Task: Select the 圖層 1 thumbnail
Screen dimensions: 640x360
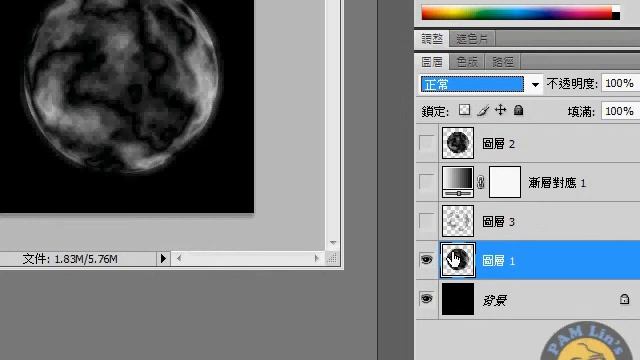Action: click(x=458, y=260)
